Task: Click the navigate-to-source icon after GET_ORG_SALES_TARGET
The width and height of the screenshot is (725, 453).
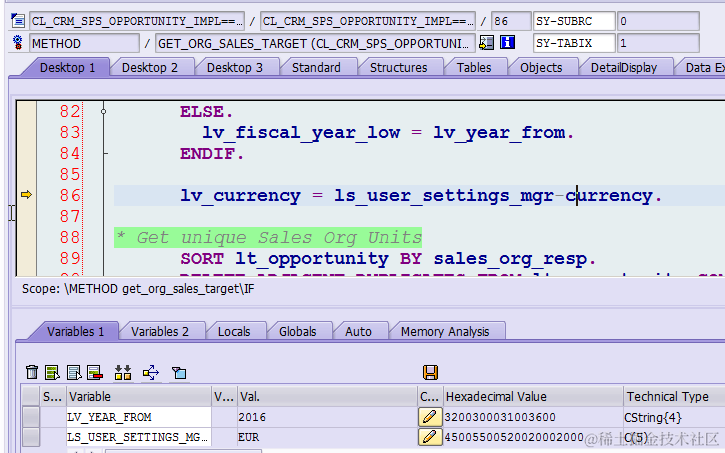Action: click(x=486, y=43)
